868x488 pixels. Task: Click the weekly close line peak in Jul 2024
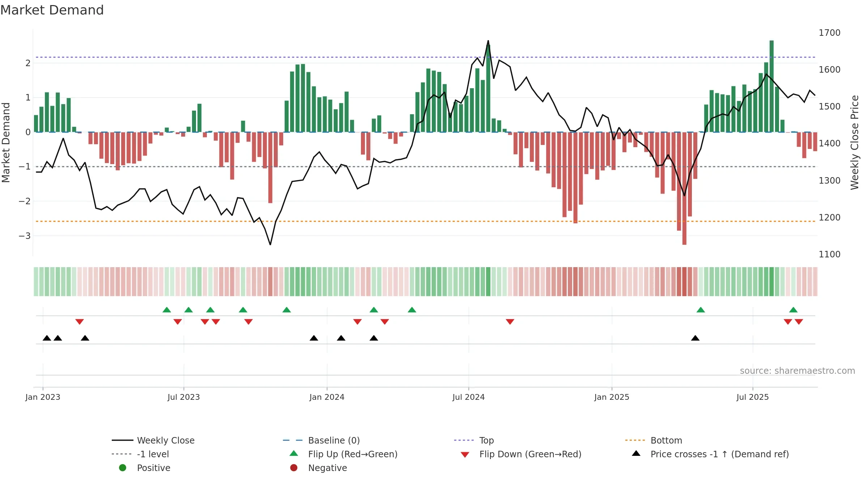(488, 41)
